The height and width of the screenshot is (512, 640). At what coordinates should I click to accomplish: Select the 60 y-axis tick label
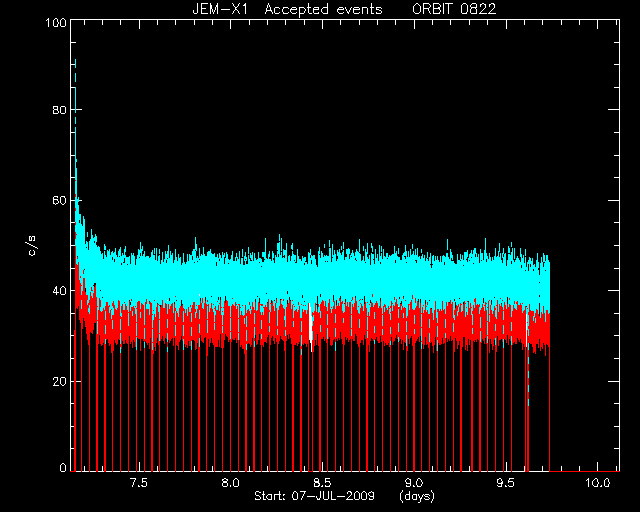click(x=60, y=200)
